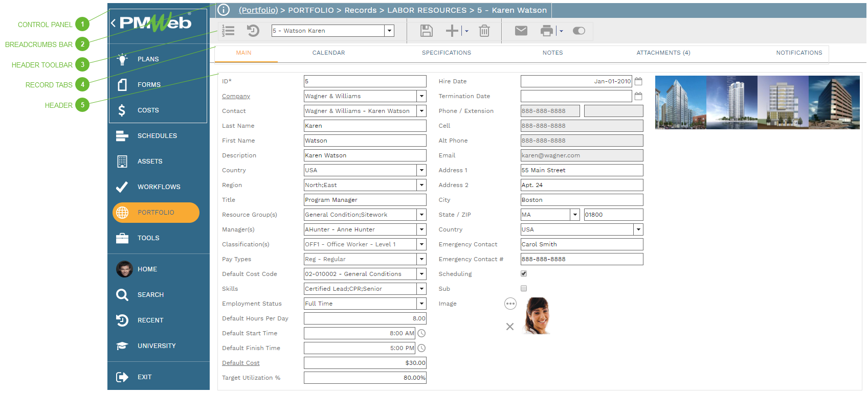Click the info icon in breadcrumbs bar
Screen dimensions: 868x393
click(224, 10)
